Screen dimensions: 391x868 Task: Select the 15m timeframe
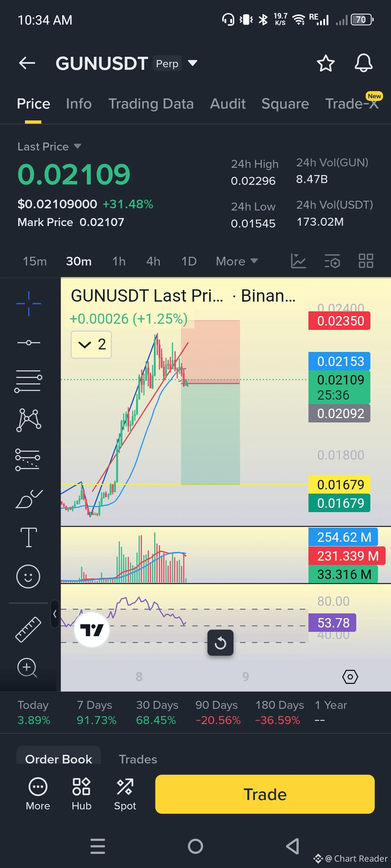pyautogui.click(x=35, y=261)
